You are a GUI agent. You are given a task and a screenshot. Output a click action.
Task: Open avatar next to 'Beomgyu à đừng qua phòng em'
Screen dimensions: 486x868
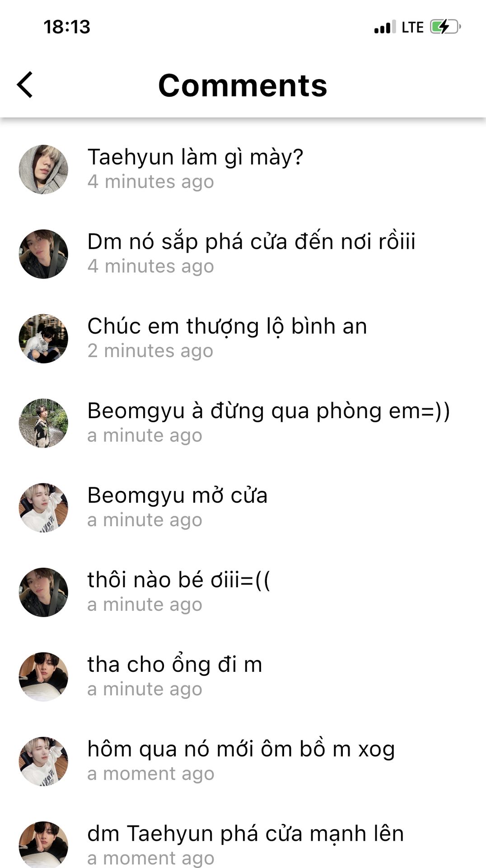coord(43,423)
